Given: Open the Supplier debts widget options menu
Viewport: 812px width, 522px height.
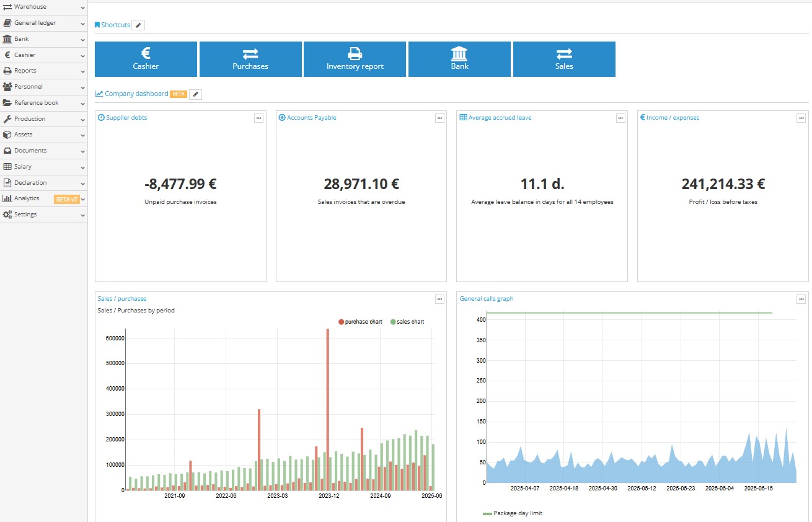Looking at the screenshot, I should [258, 118].
